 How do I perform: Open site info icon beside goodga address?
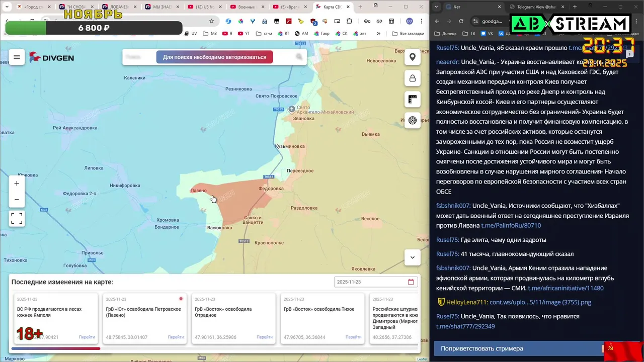coord(475,21)
